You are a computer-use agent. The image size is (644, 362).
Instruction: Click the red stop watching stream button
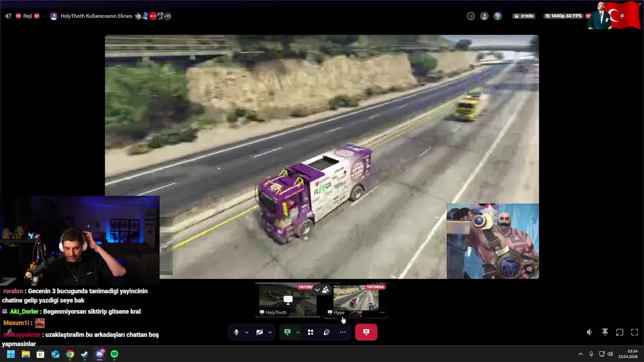(366, 332)
